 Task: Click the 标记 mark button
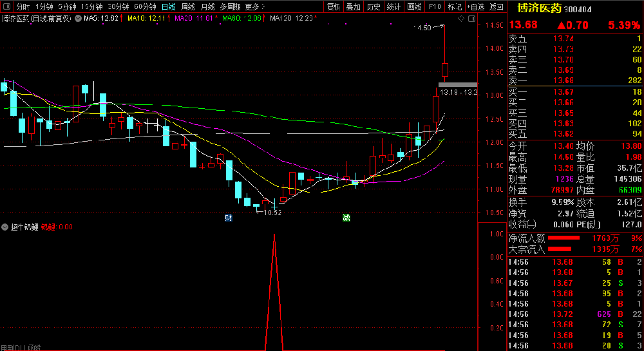pos(455,7)
